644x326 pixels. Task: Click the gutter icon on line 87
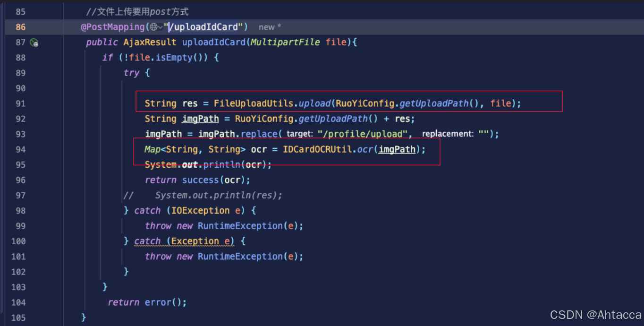click(34, 43)
